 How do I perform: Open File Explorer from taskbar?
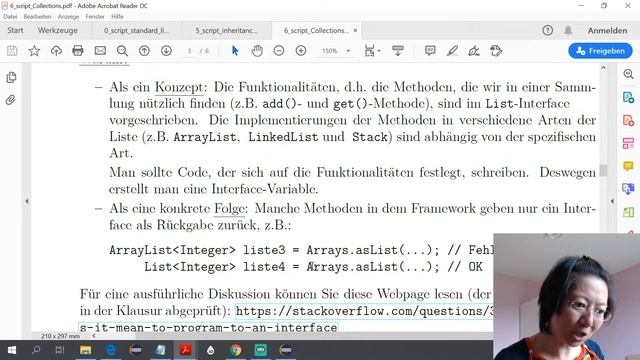(85, 350)
